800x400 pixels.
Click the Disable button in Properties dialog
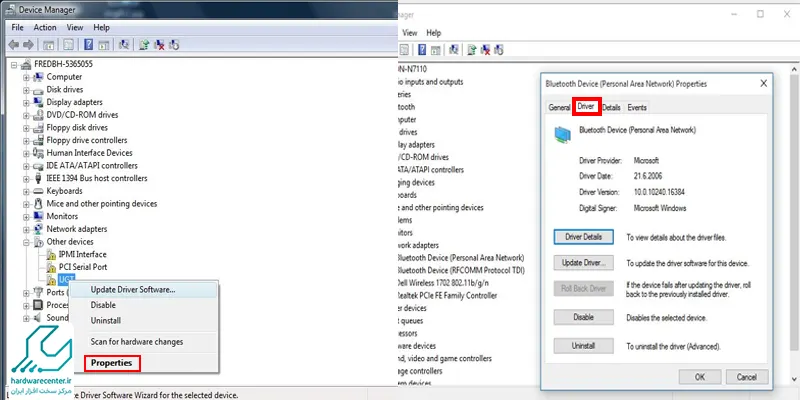coord(583,317)
